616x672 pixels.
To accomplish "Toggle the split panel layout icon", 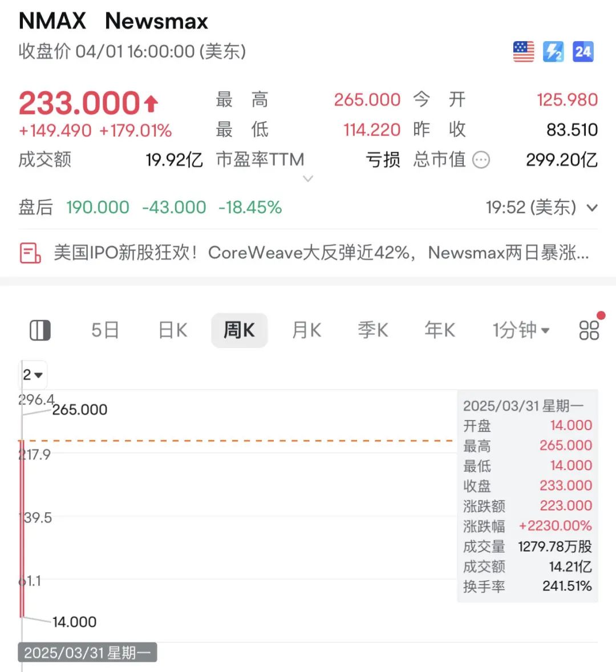I will click(40, 330).
